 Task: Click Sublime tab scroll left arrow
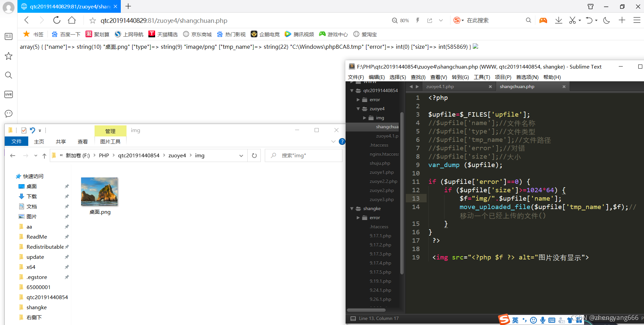point(411,86)
